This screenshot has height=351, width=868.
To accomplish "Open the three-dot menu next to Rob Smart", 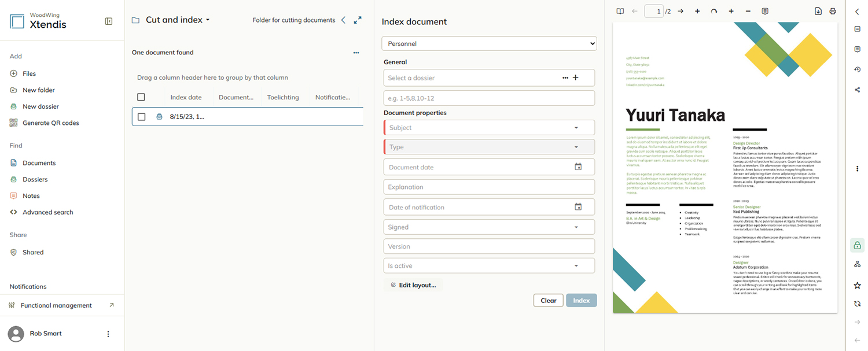I will (108, 334).
